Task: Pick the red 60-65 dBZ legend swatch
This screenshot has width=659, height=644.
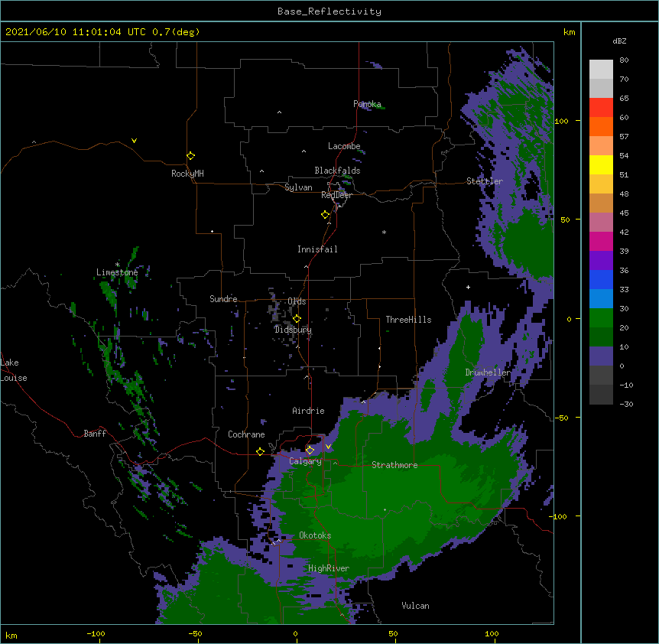Action: pos(601,108)
